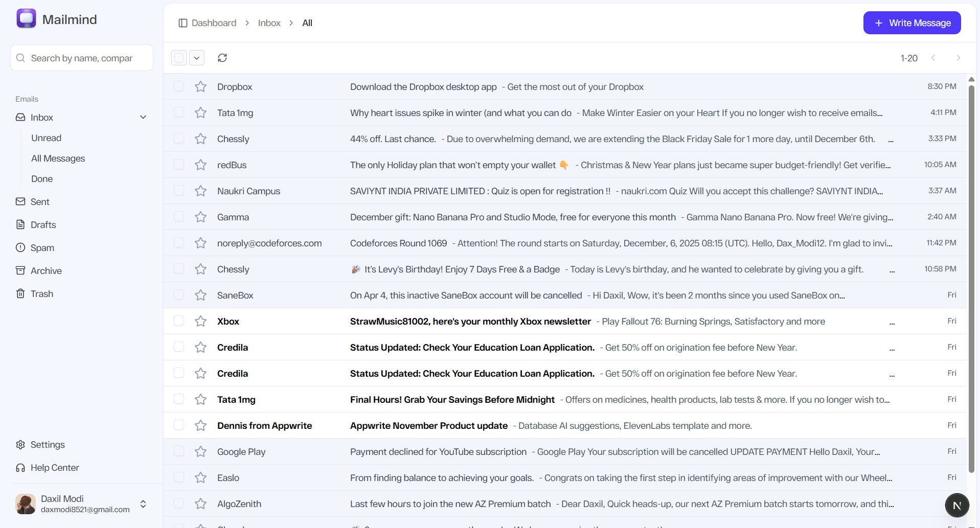Check the Xbox email checkbox

[x=179, y=321]
